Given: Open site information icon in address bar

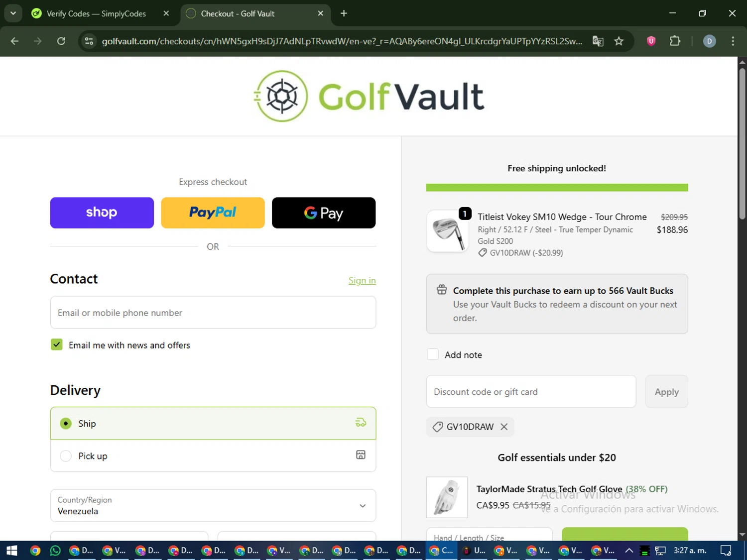Looking at the screenshot, I should 89,41.
